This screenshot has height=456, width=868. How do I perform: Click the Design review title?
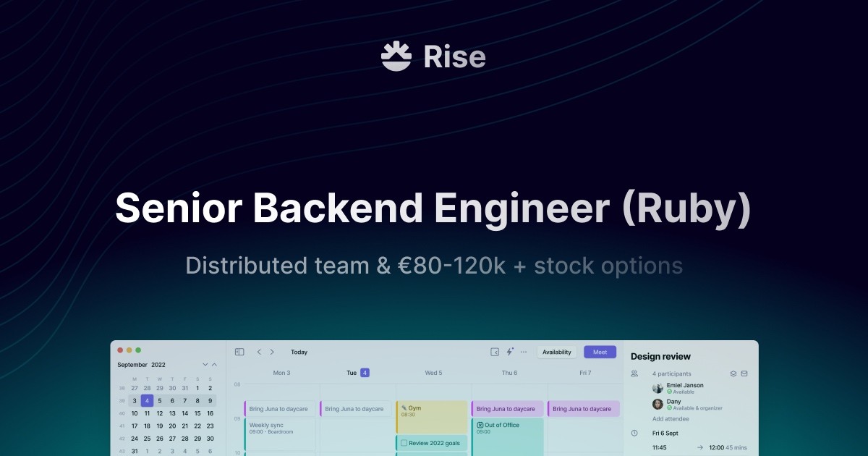(660, 356)
